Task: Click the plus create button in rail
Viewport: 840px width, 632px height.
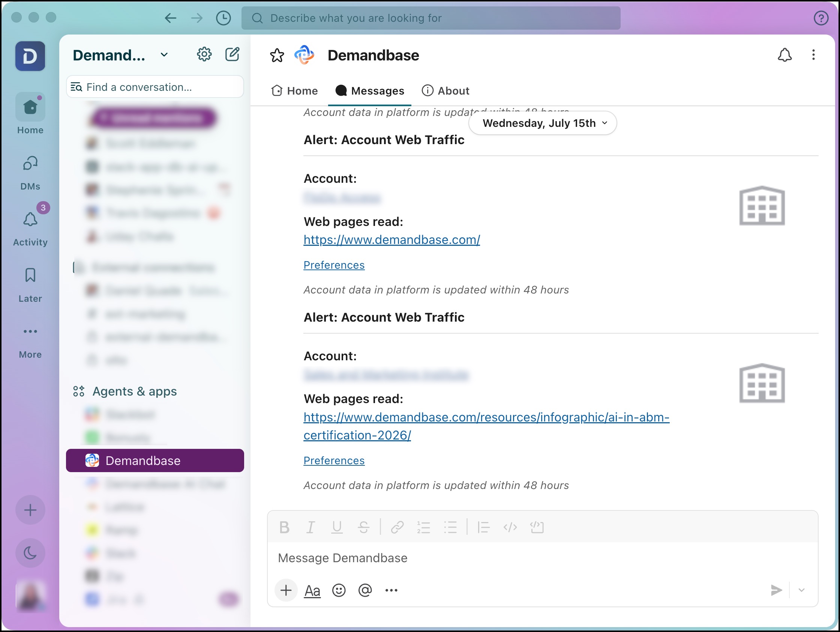Action: click(30, 510)
